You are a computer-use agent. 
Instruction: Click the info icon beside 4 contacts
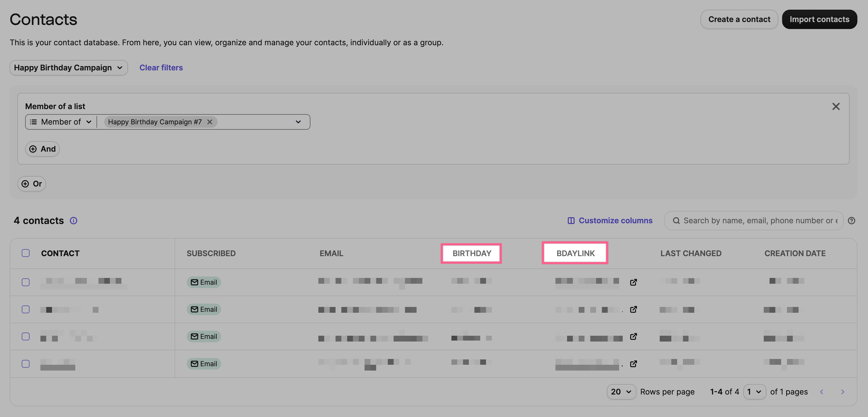coord(74,221)
